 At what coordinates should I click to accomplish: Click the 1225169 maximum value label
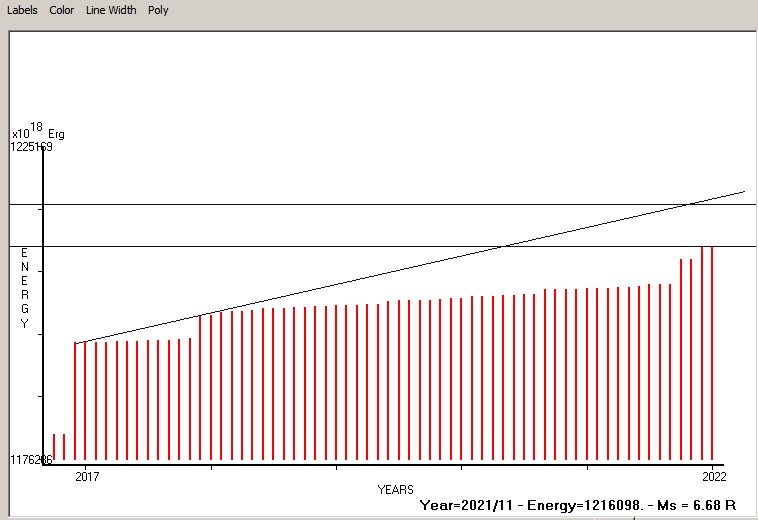(x=32, y=147)
